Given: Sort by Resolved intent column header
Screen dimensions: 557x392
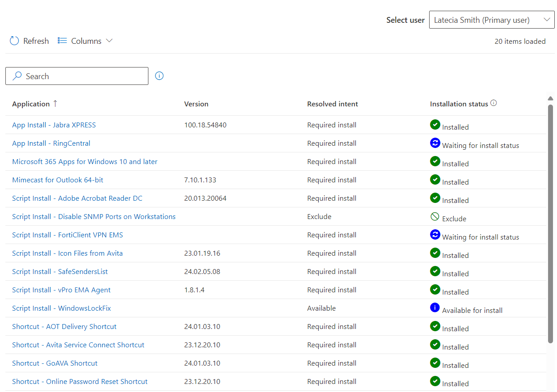Looking at the screenshot, I should coord(332,104).
